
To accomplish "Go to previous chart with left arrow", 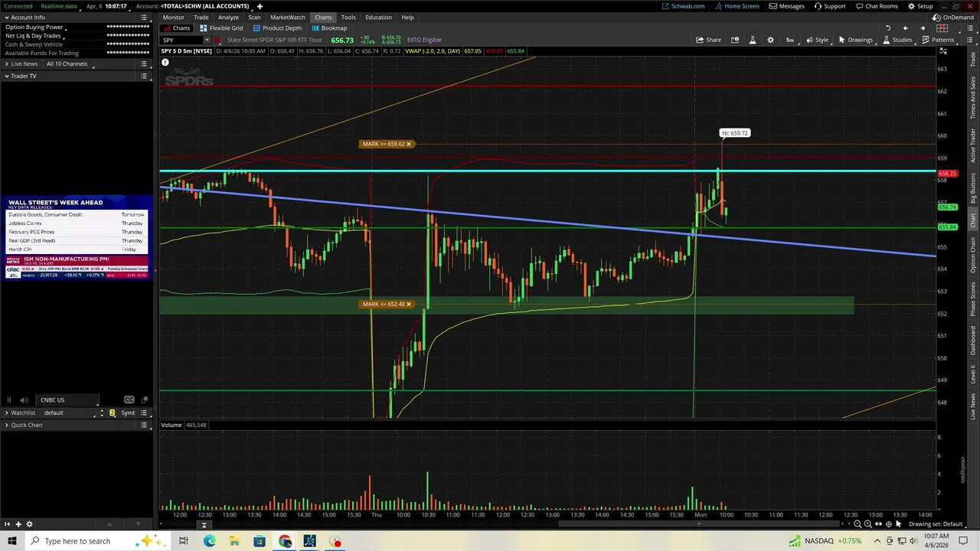I will [905, 28].
